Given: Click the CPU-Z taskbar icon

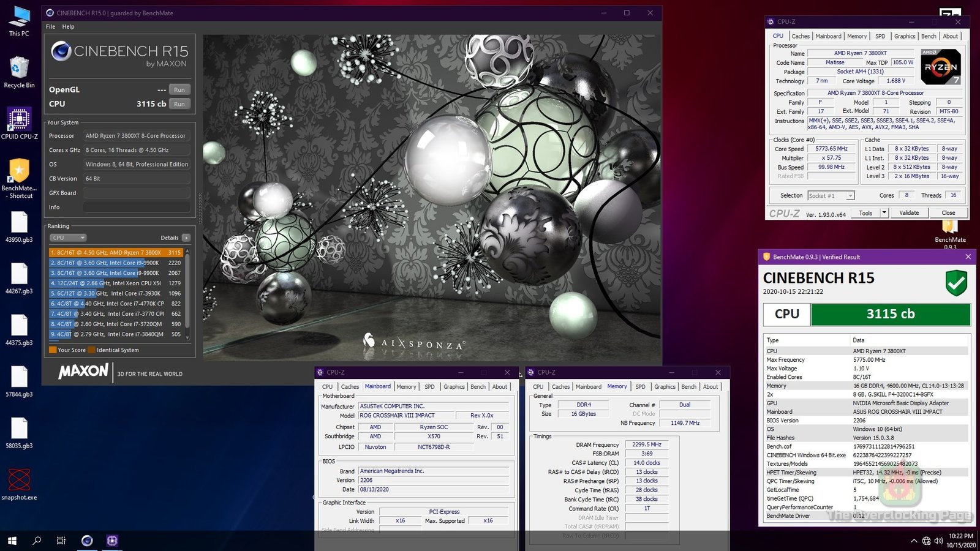Looking at the screenshot, I should coord(112,540).
